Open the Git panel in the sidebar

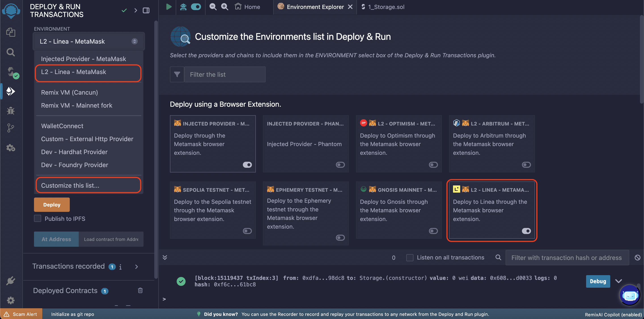11,128
